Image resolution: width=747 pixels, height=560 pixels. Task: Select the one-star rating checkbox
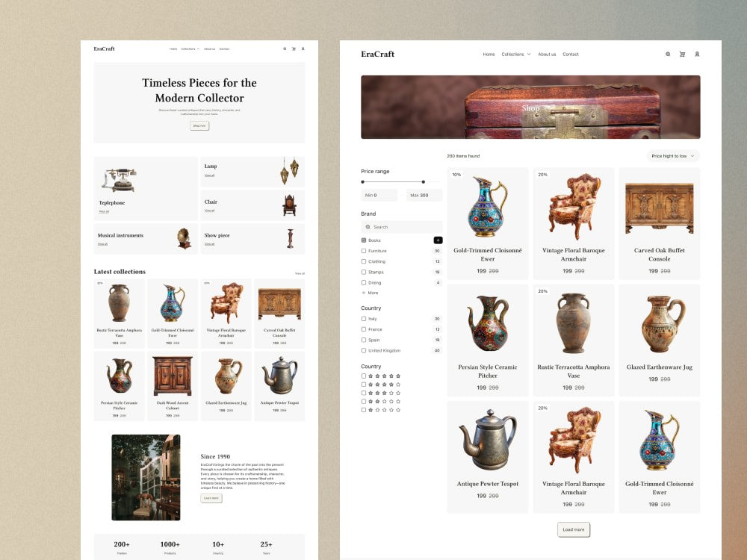coord(364,410)
